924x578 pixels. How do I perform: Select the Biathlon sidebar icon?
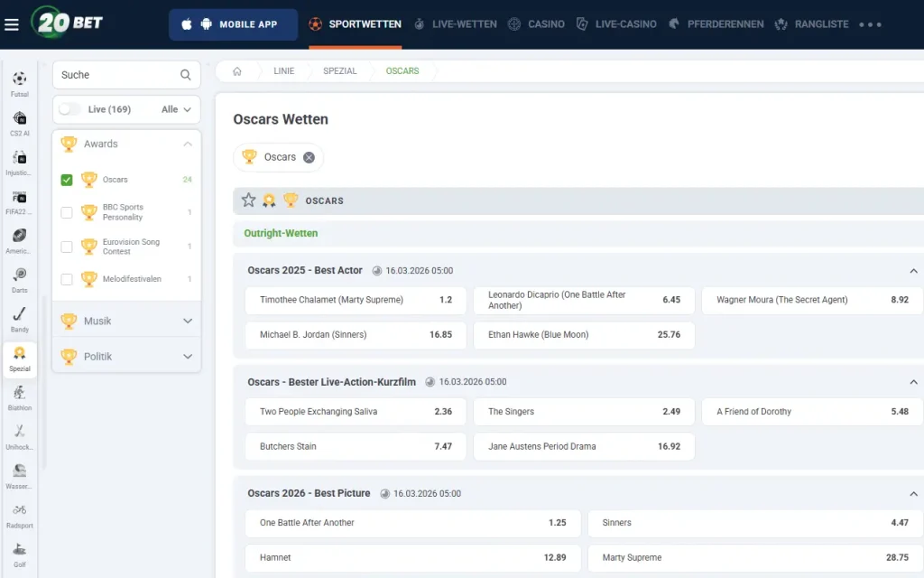19,397
